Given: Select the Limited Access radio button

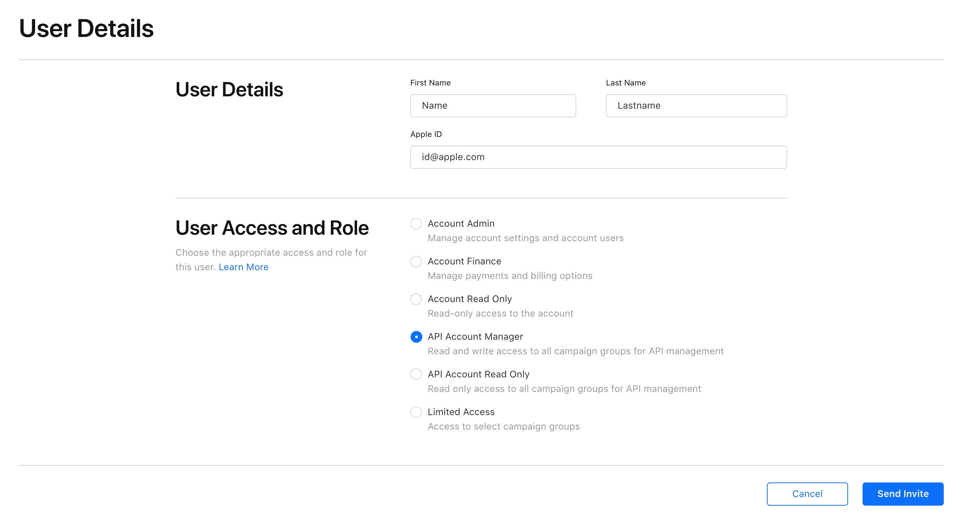Looking at the screenshot, I should [x=416, y=411].
